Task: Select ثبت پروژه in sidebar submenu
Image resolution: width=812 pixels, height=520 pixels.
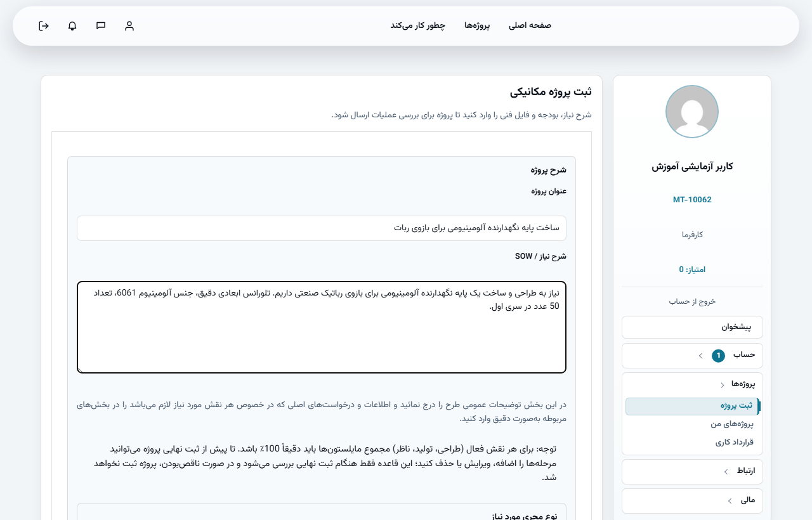Action: click(692, 406)
